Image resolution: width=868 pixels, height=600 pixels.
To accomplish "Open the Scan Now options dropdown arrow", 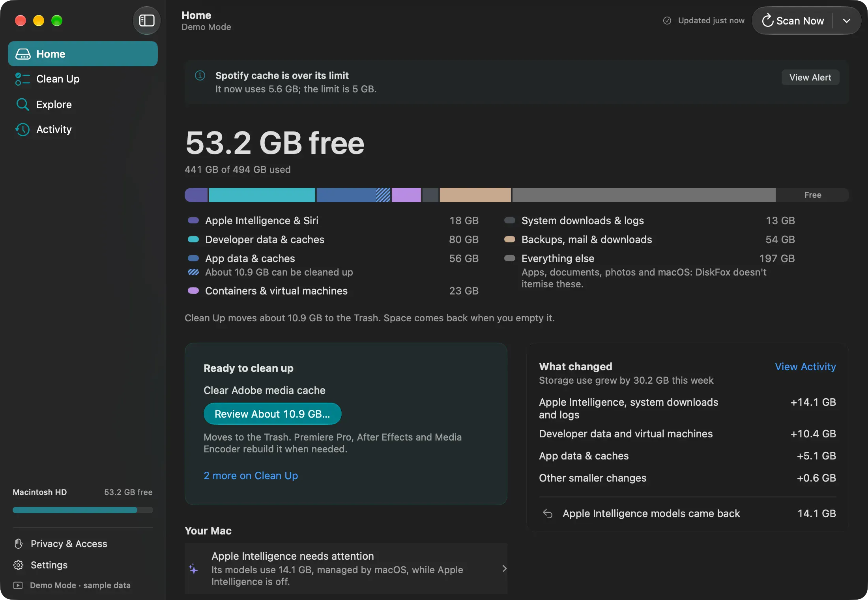I will pyautogui.click(x=847, y=21).
